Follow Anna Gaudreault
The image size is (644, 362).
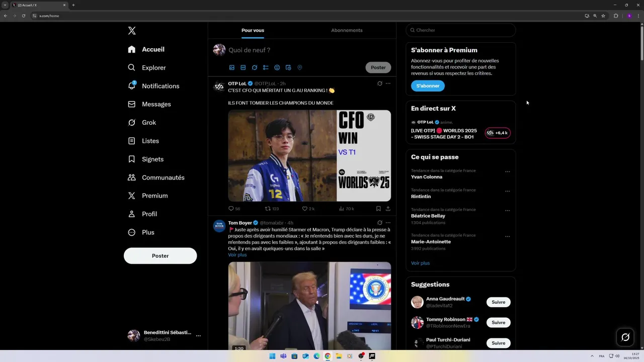pos(498,302)
